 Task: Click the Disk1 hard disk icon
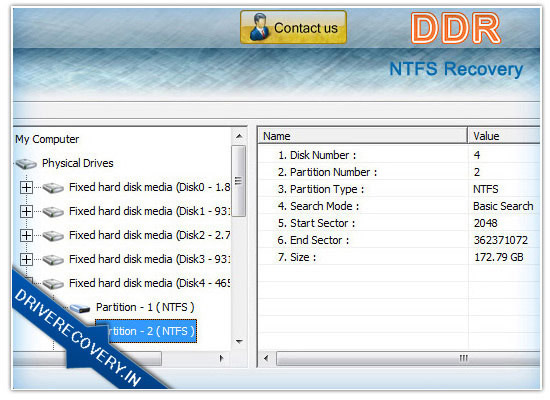point(53,212)
